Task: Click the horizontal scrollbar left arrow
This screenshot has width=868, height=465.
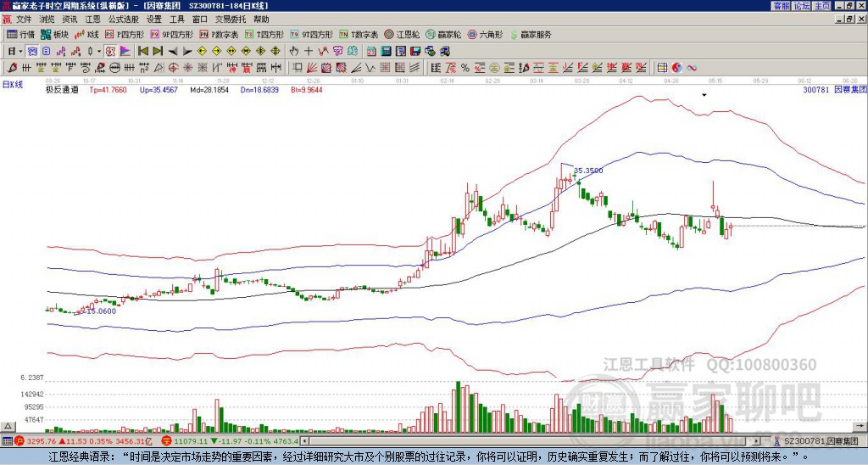Action: (x=304, y=441)
